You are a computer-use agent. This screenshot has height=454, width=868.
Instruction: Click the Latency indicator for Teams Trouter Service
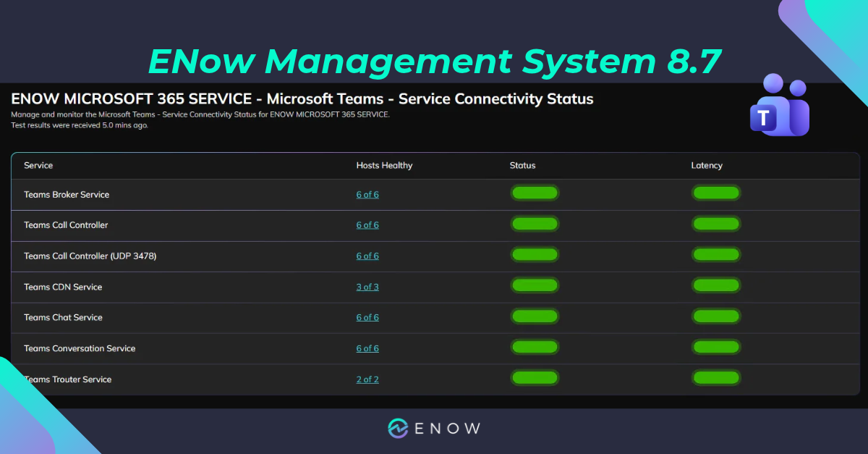pos(716,378)
